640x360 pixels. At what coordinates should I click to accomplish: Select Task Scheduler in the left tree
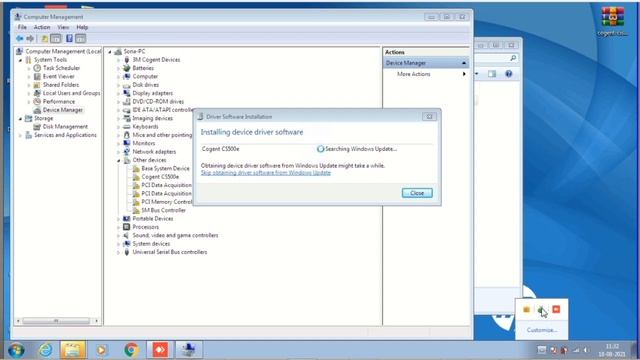click(x=61, y=68)
